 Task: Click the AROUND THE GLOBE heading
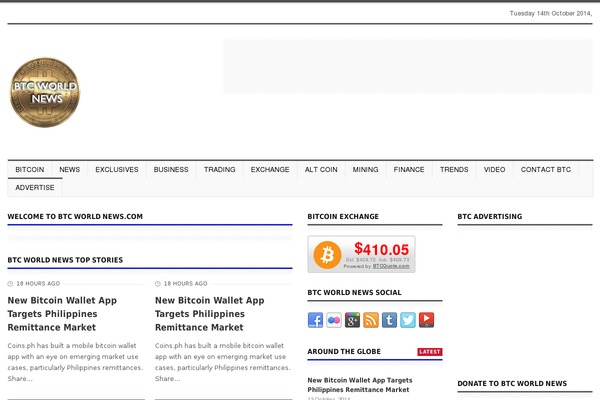[x=344, y=351]
